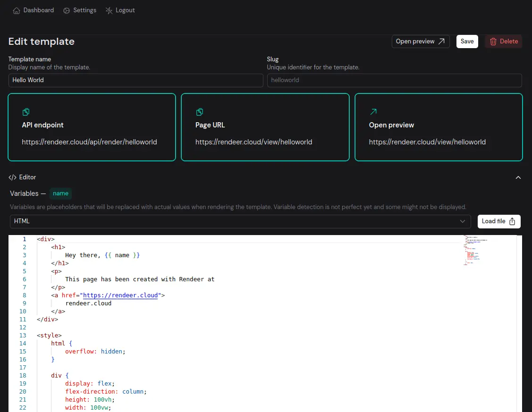This screenshot has height=412, width=532.
Task: Copy the API endpoint via clipboard icon
Action: 26,111
